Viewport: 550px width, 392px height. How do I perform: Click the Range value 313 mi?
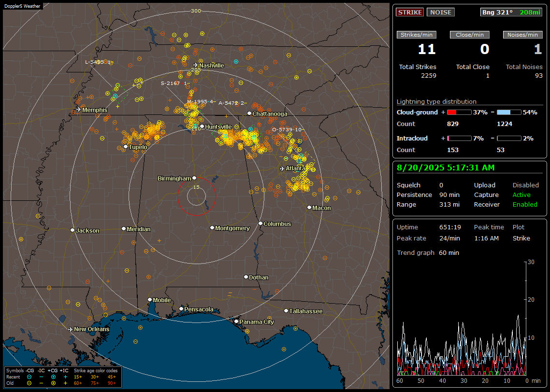449,204
